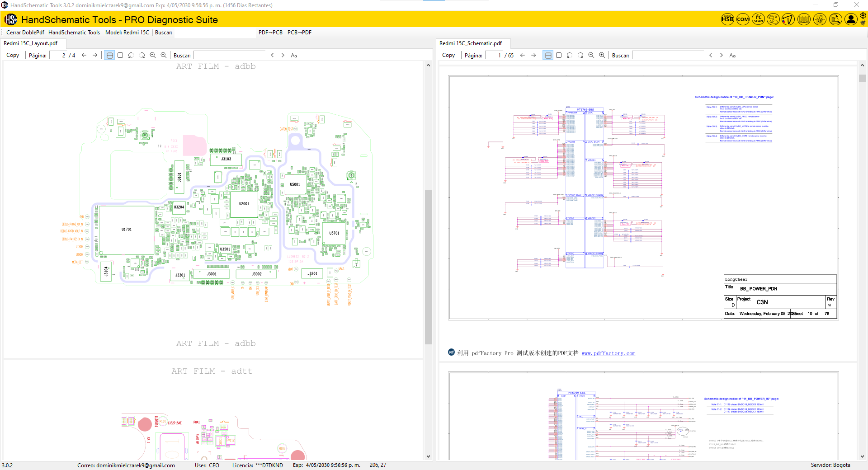868x470 pixels.
Task: Switch Layout PDF to single page view
Action: [120, 55]
